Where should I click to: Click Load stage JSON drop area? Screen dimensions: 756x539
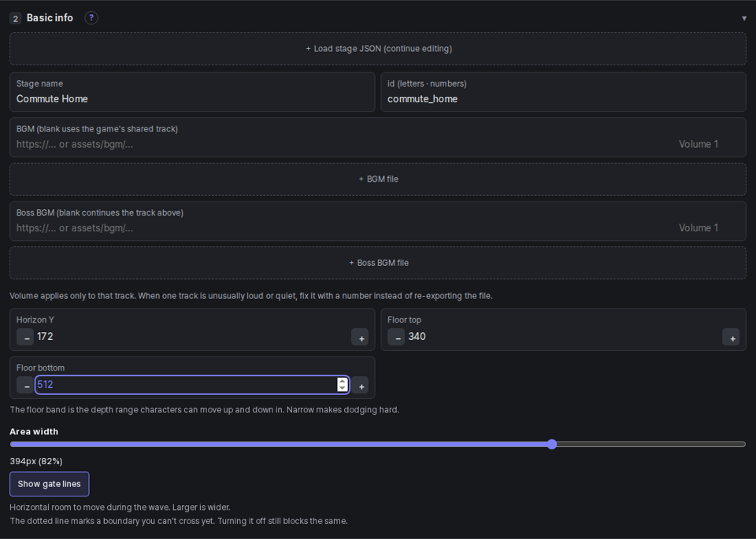tap(378, 49)
